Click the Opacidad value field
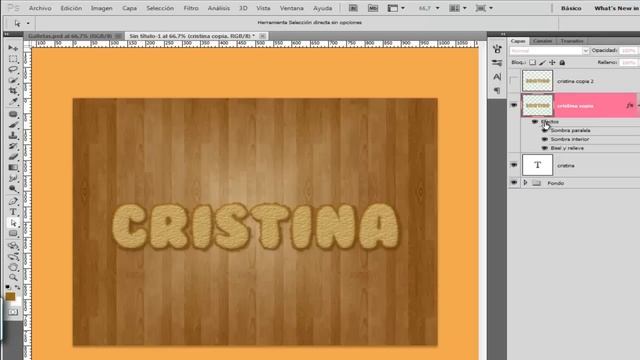Screen dimensions: 640x360 [x=629, y=51]
